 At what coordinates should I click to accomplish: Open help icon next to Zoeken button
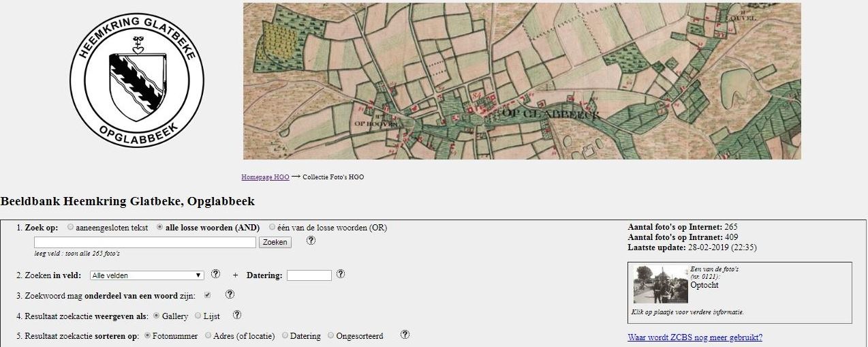click(x=311, y=241)
